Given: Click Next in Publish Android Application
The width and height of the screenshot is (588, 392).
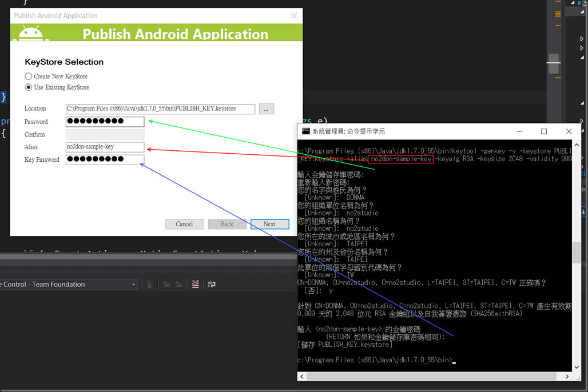Looking at the screenshot, I should point(269,224).
